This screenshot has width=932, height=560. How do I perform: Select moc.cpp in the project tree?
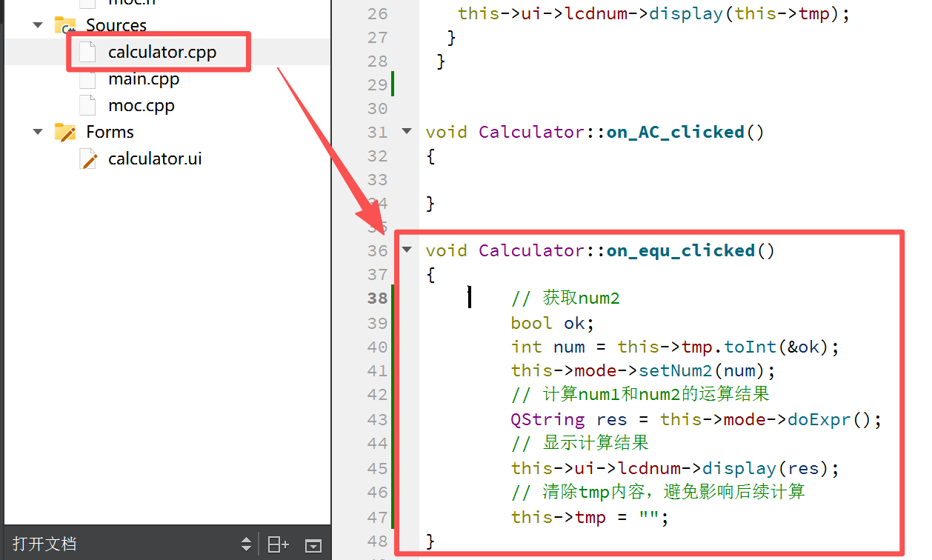pyautogui.click(x=142, y=106)
